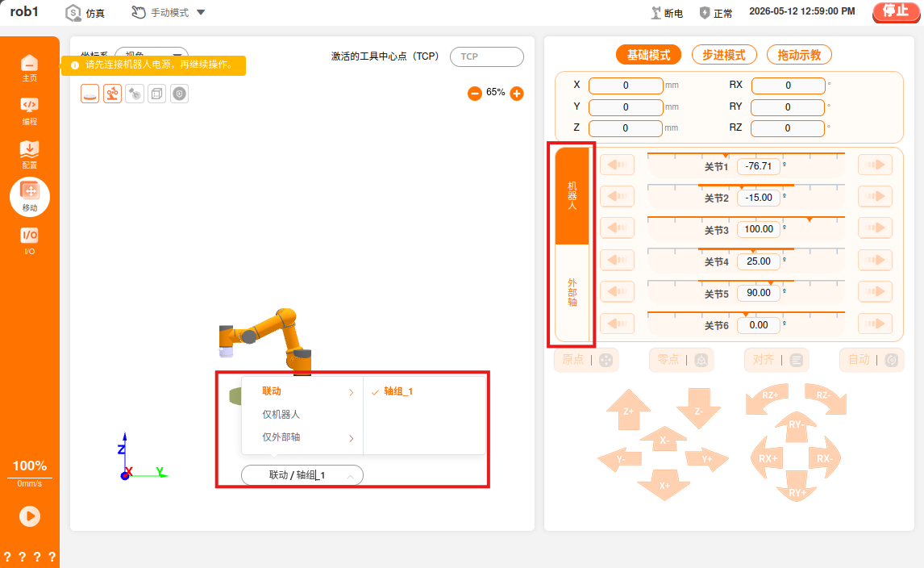Open the 主页 home page in sidebar
This screenshot has width=924, height=568.
pyautogui.click(x=30, y=68)
